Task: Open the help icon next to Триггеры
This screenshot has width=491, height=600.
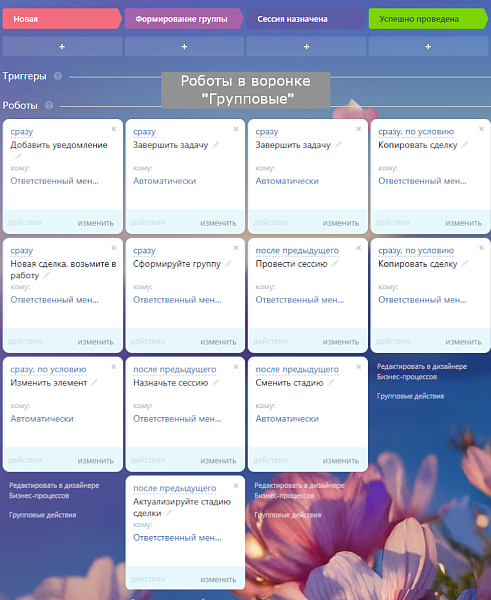Action: (58, 76)
